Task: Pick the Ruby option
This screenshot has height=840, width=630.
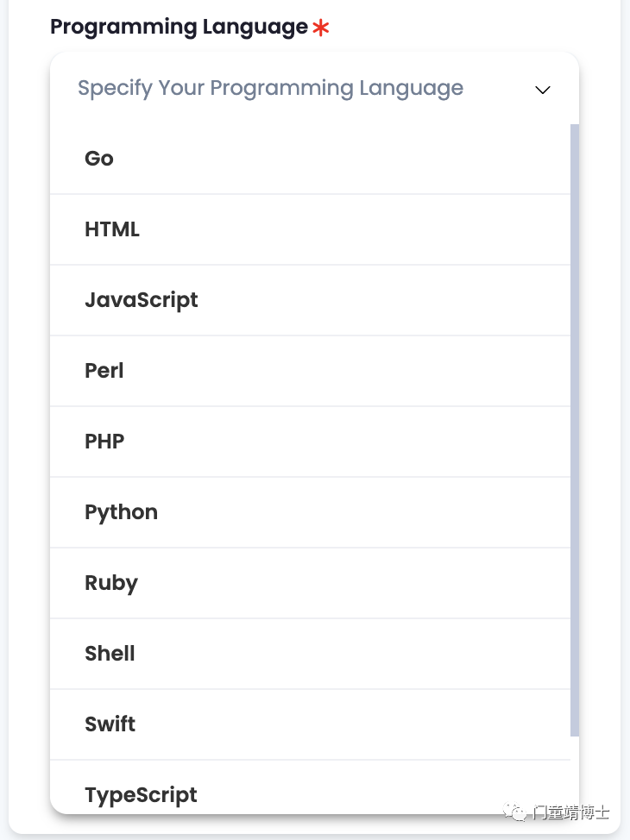Action: click(310, 583)
